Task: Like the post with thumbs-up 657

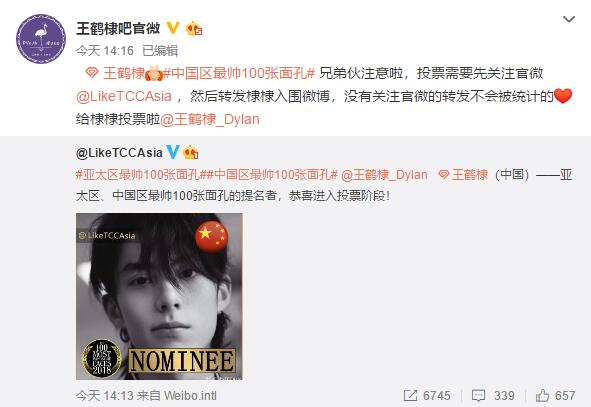Action: 556,395
